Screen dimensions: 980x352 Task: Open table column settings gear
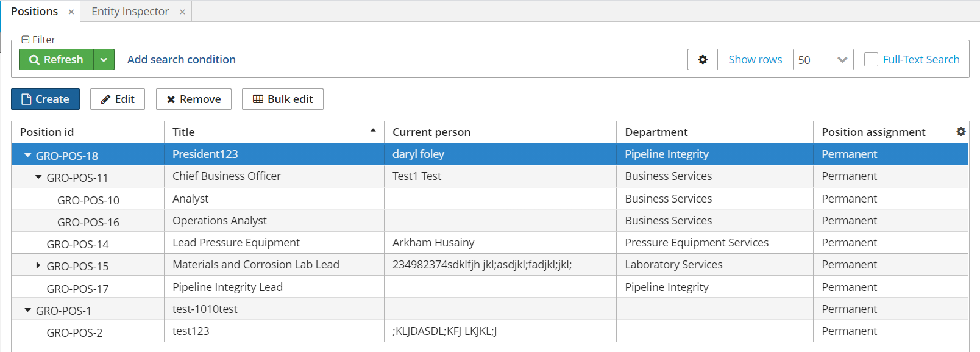pos(961,132)
